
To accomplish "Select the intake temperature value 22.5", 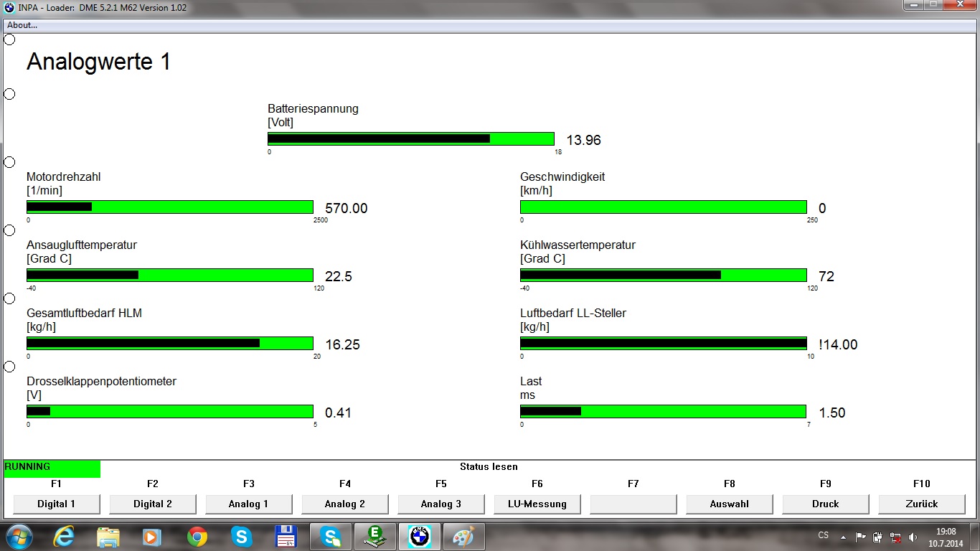I will [x=339, y=277].
